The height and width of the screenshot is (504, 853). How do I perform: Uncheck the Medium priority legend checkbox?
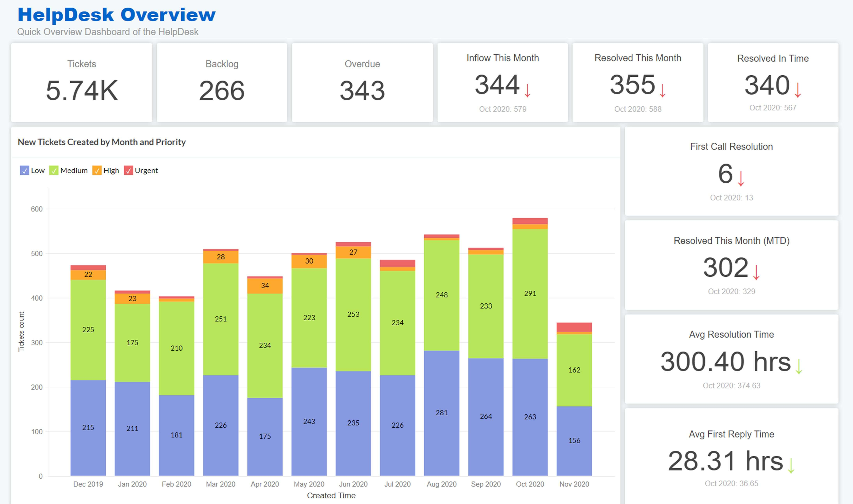[54, 171]
